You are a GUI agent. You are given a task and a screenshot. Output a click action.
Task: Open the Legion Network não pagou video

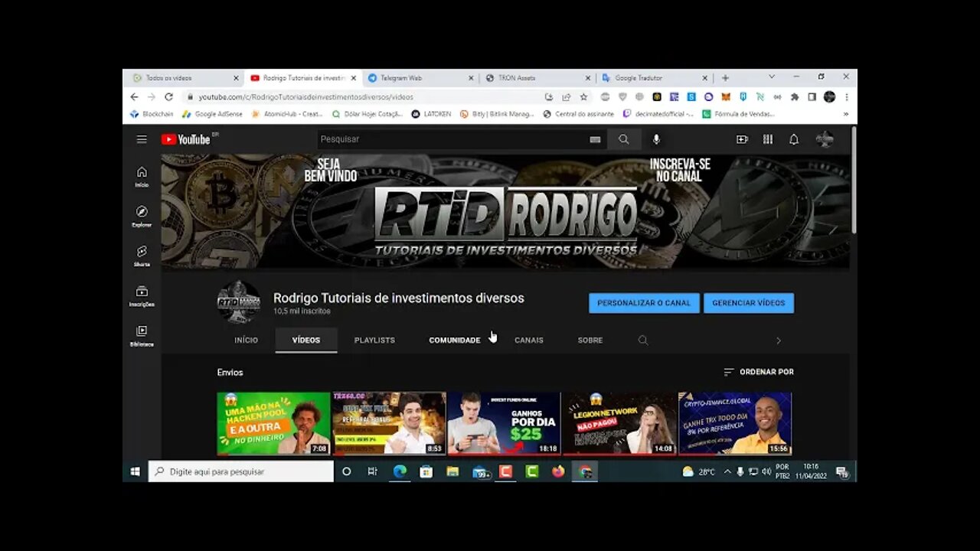tap(619, 423)
